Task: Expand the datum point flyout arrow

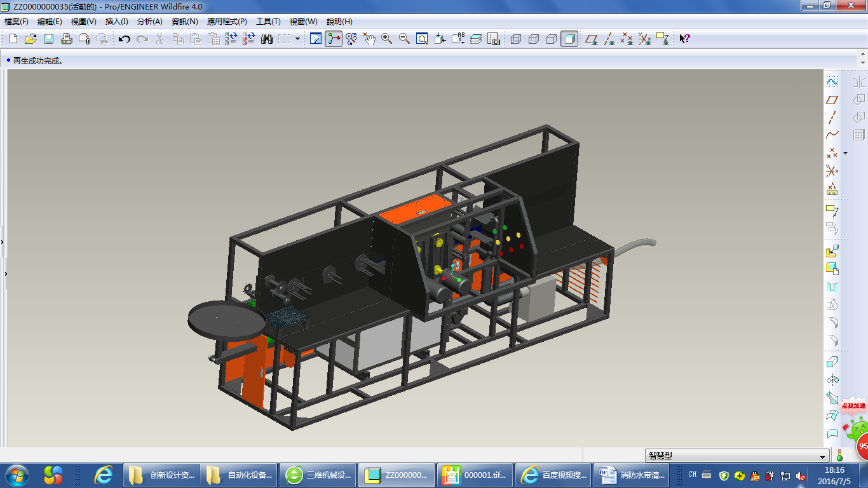Action: pos(845,153)
